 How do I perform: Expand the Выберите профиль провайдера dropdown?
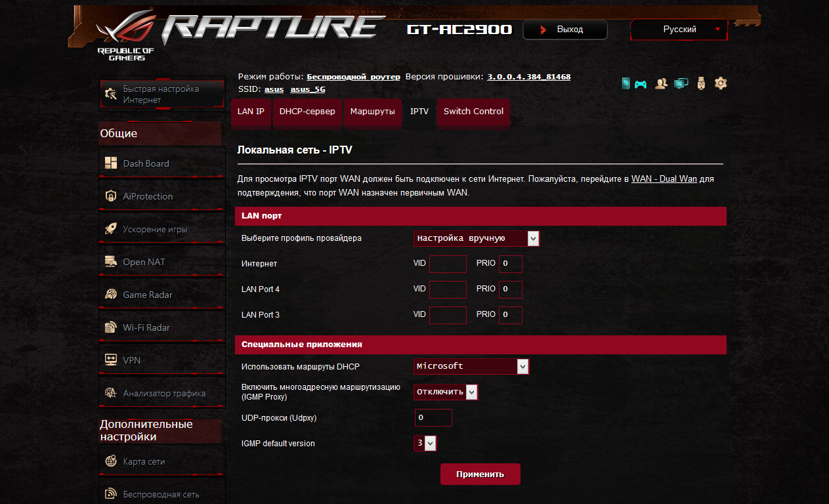[x=477, y=238]
